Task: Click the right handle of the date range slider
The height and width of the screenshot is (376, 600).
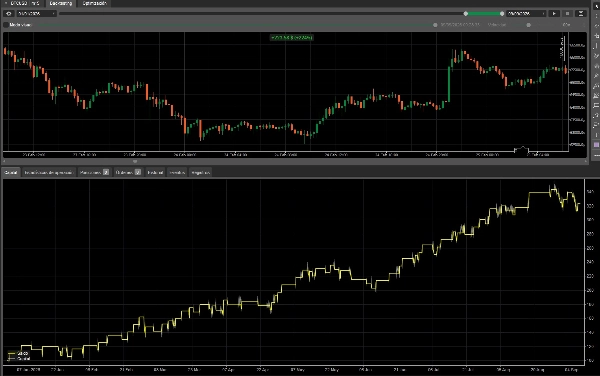Action: pyautogui.click(x=502, y=13)
